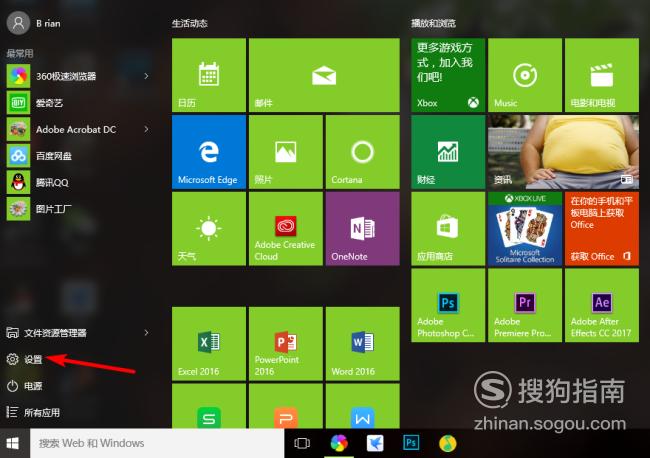
Task: Launch the Adobe Photoshop tile
Action: click(448, 305)
